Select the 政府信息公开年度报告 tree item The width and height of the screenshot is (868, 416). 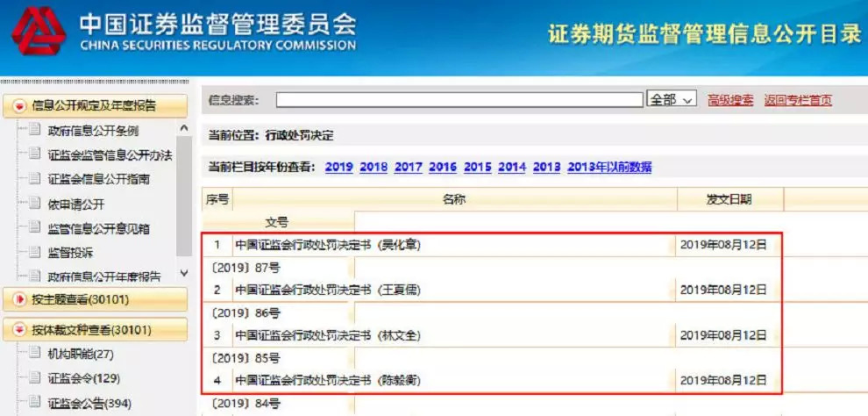pos(104,276)
